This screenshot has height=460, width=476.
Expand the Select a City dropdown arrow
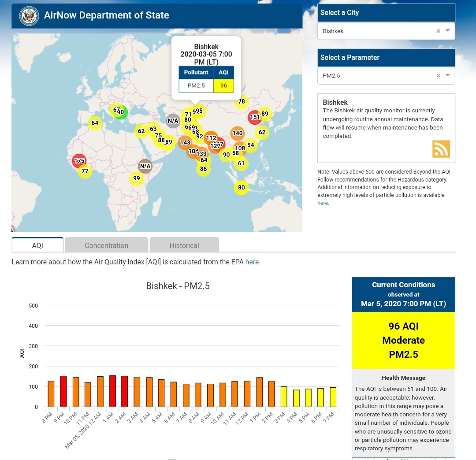click(448, 31)
